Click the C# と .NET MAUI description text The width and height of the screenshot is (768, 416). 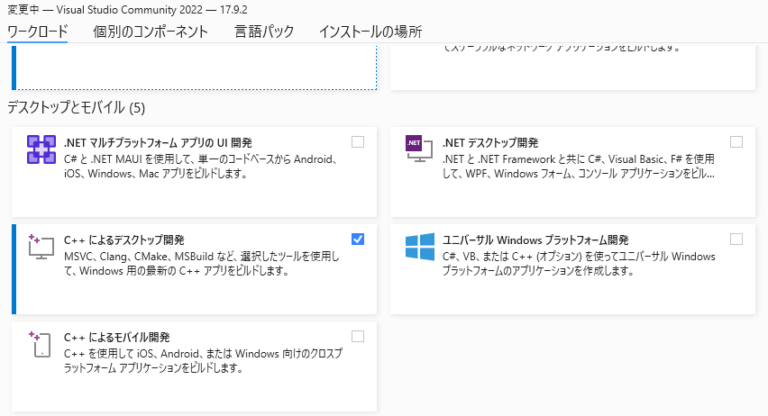point(200,166)
